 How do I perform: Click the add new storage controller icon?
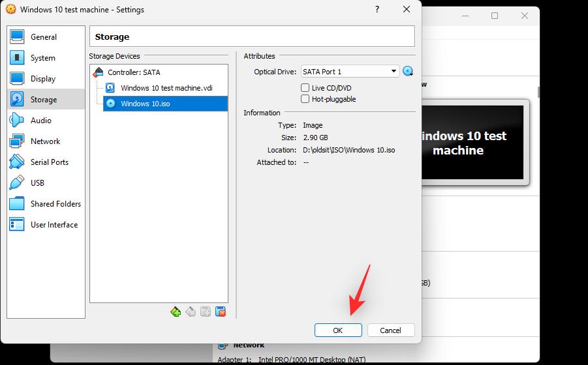coord(176,312)
